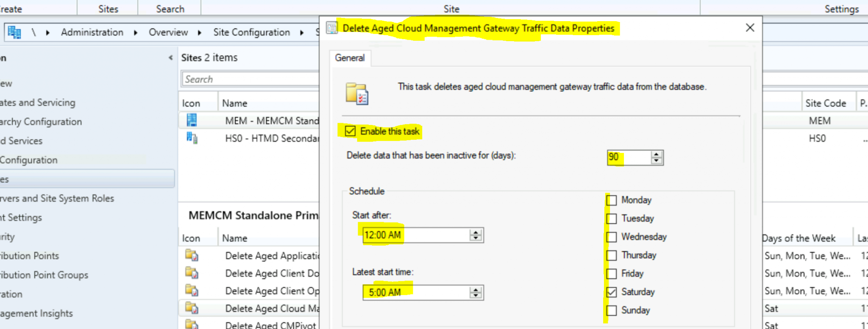Image resolution: width=868 pixels, height=329 pixels.
Task: Increase the Start after time
Action: point(476,232)
